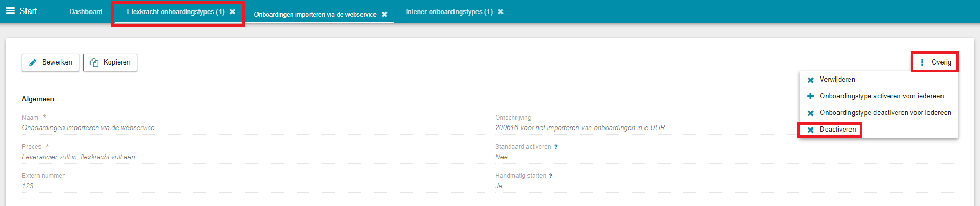
Task: Open the hamburger Start menu icon
Action: point(10,11)
